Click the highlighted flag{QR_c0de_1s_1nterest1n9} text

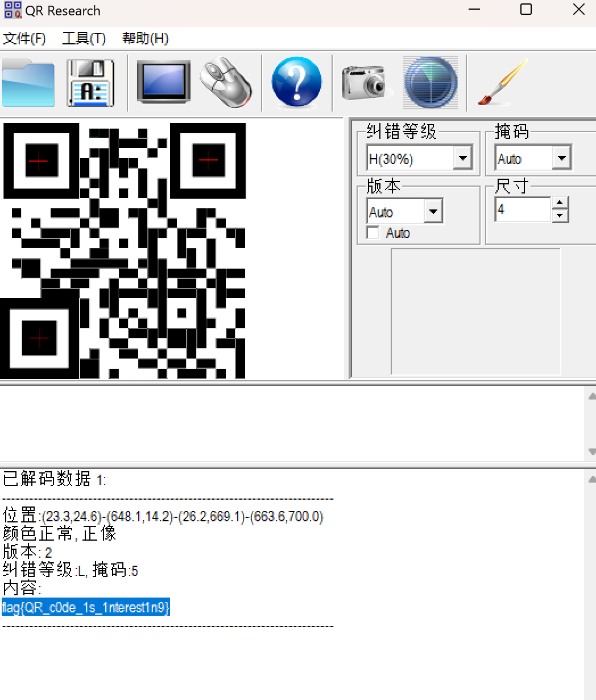coord(86,607)
